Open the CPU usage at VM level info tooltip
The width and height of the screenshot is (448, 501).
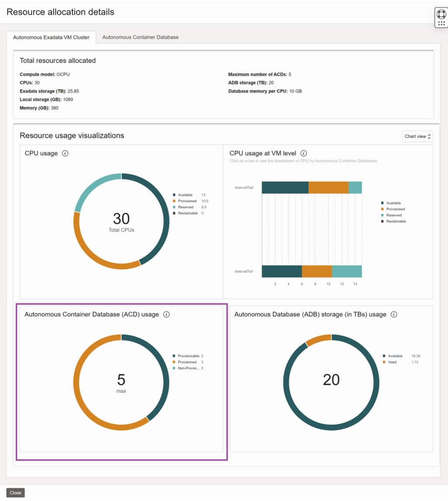pos(304,153)
